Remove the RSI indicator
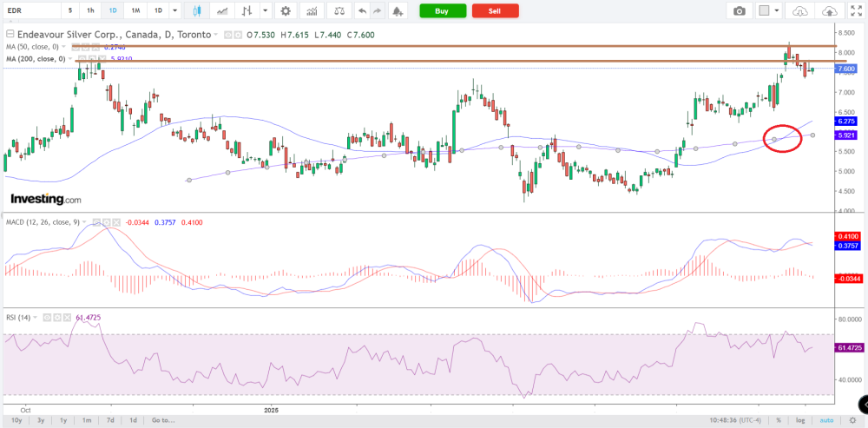Screen dimensions: 868x428 click(67, 317)
